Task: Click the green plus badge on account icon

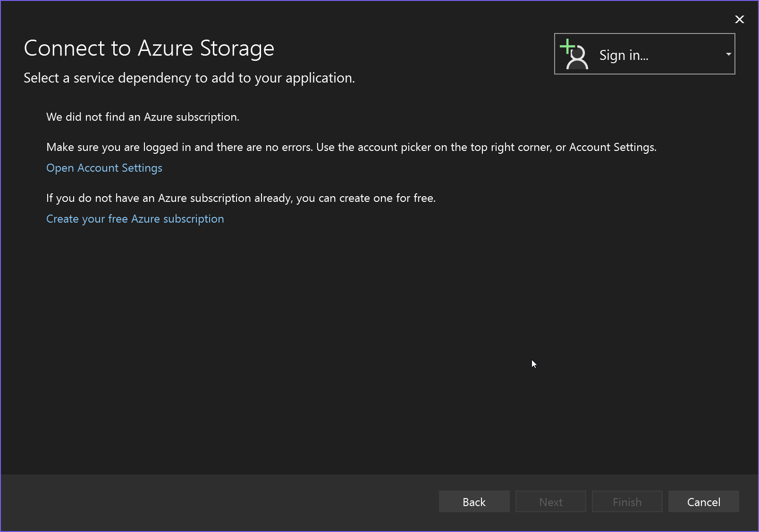Action: tap(566, 46)
